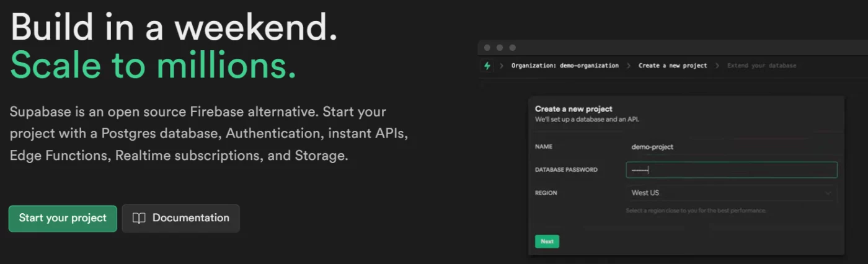Focus the Database Password input field

[732, 170]
